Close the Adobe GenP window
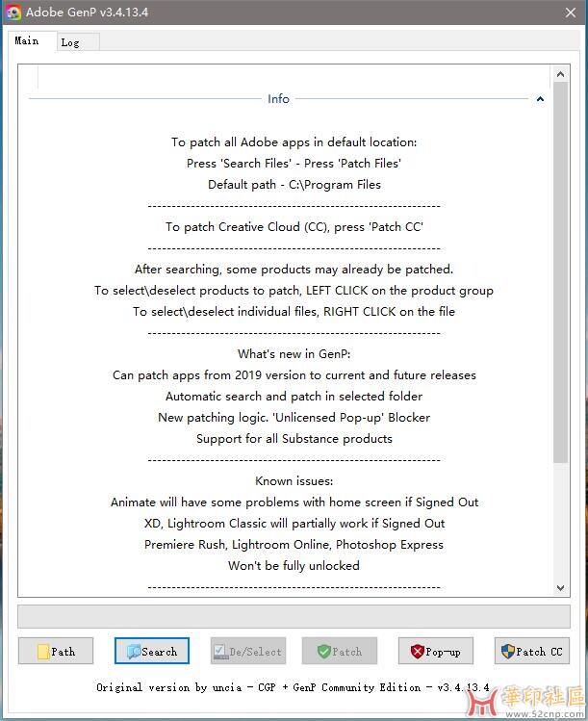 tap(571, 13)
